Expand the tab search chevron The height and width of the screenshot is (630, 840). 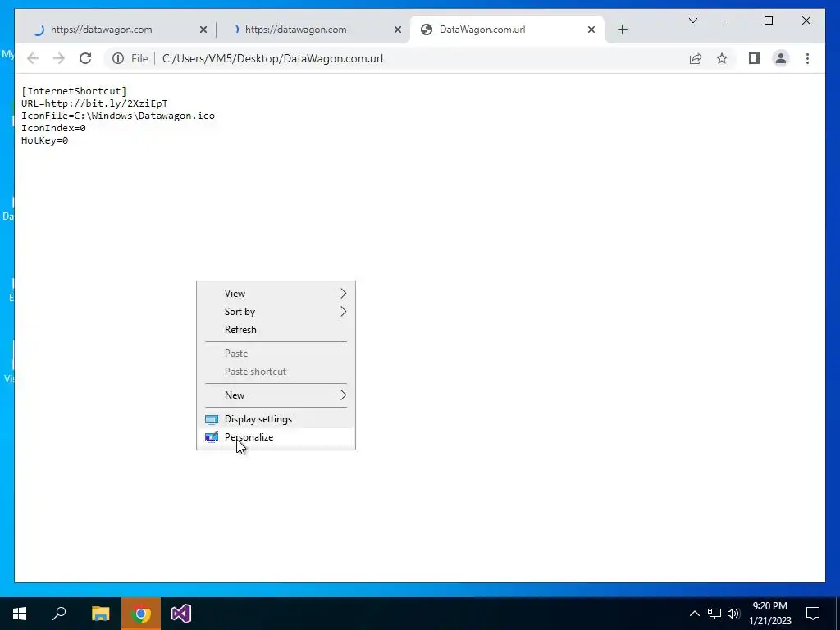(x=692, y=21)
